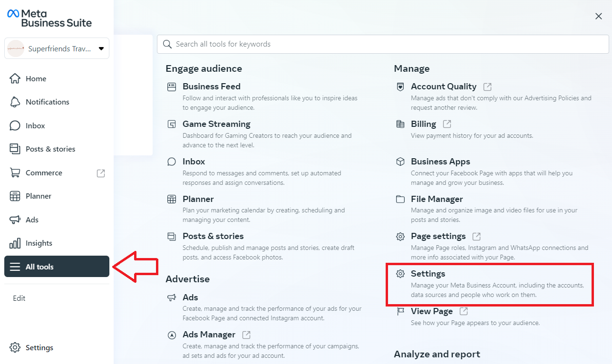This screenshot has width=612, height=364.
Task: Open Ads Manager link under Advertise
Action: point(209,335)
